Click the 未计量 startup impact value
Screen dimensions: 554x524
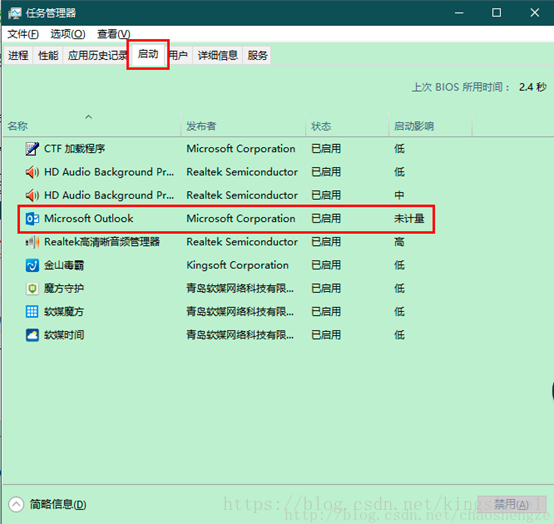coord(409,219)
